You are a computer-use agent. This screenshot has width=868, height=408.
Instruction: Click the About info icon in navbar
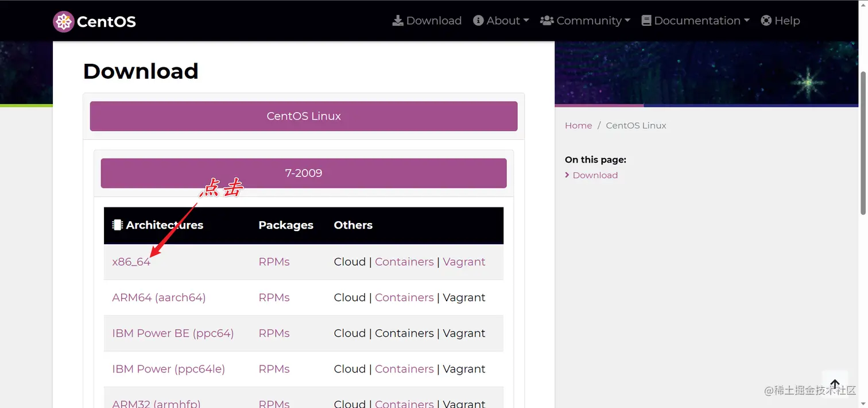[x=478, y=21]
